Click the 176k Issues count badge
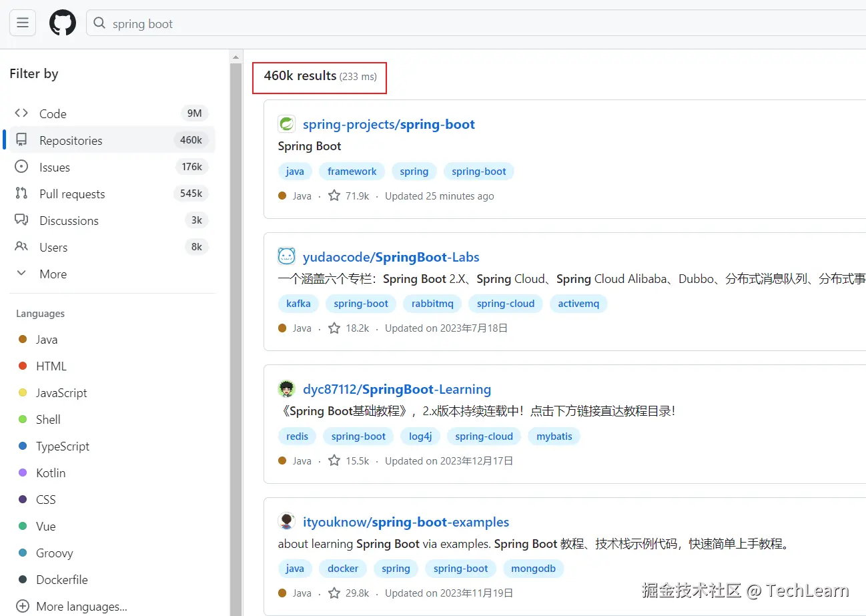 click(x=191, y=167)
